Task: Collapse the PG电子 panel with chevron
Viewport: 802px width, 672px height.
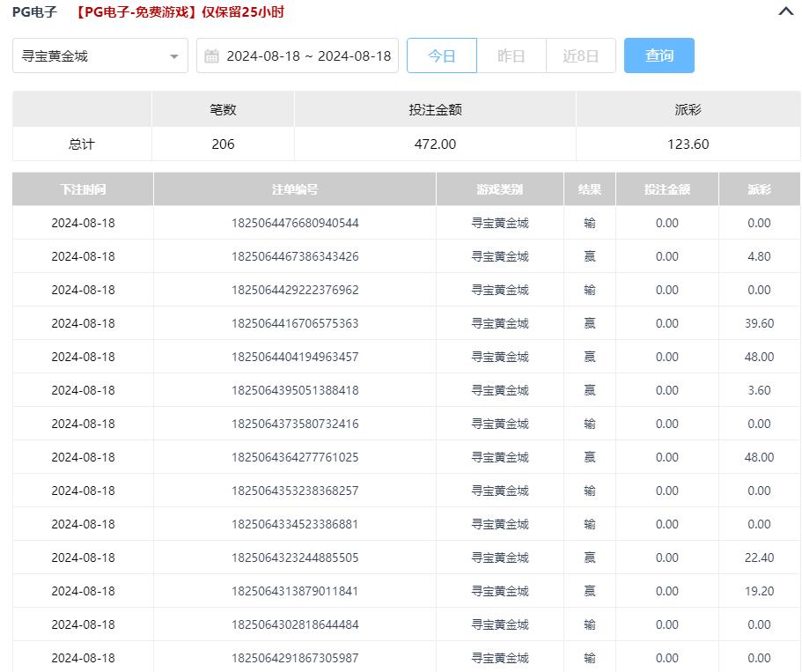Action: [x=786, y=12]
